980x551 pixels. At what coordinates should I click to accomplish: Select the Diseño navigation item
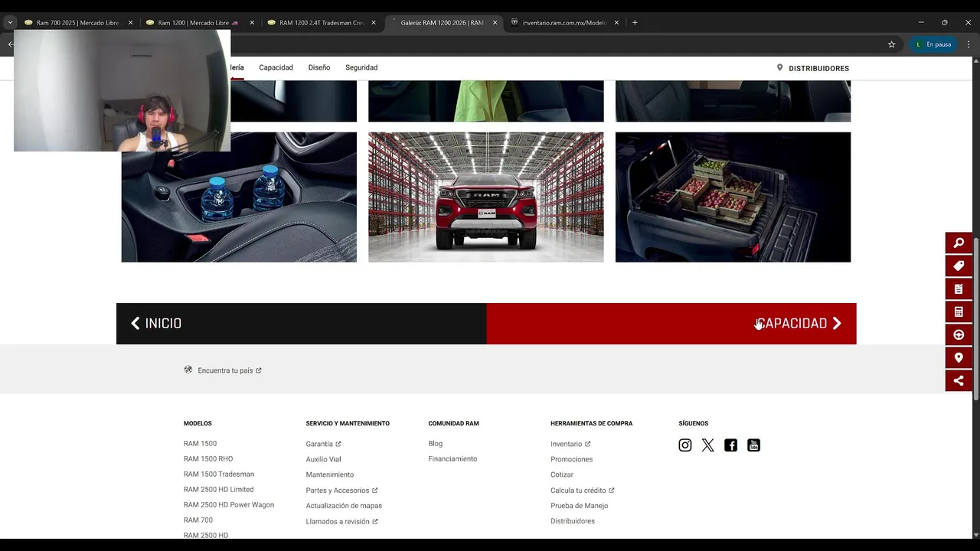click(319, 67)
